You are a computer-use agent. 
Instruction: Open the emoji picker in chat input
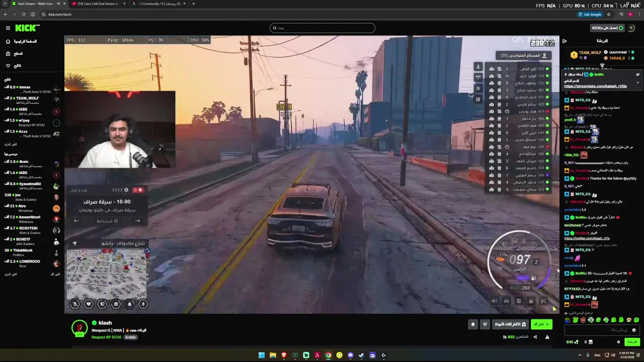coord(634,330)
